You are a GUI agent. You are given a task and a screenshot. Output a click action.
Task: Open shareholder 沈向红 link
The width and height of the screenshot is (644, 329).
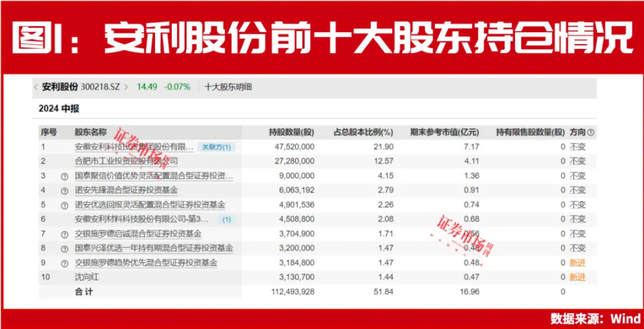(x=87, y=277)
